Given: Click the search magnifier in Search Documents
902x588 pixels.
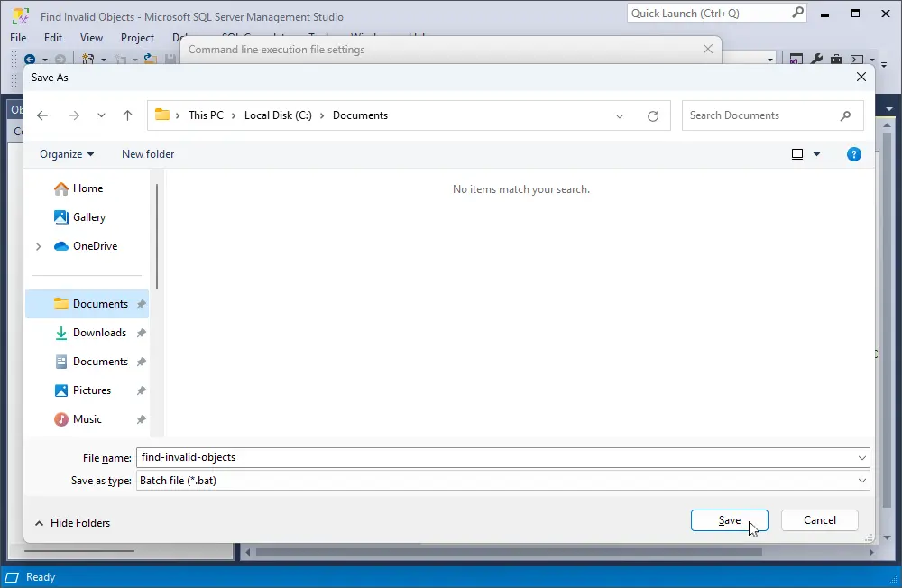Looking at the screenshot, I should coord(845,115).
